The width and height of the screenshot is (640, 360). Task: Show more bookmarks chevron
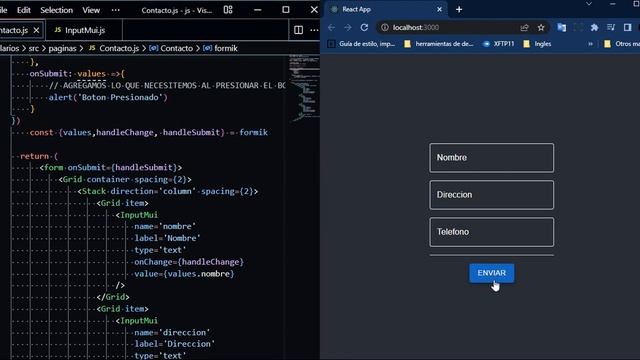(591, 44)
